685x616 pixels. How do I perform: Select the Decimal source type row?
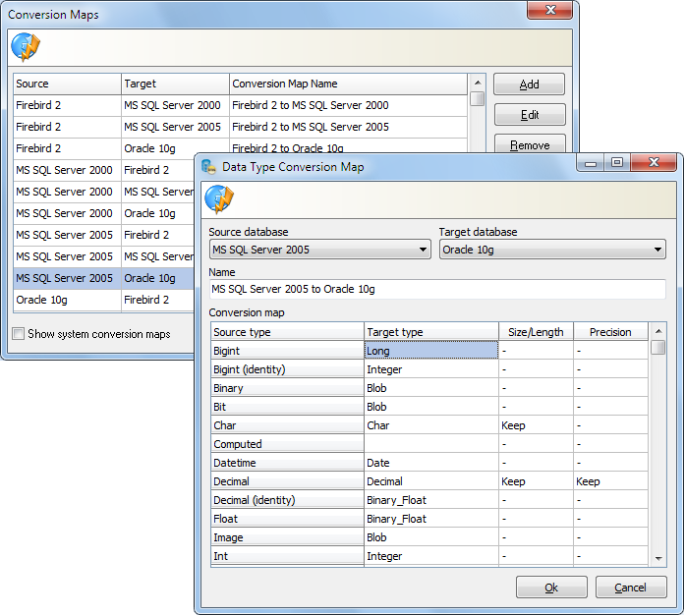pyautogui.click(x=286, y=481)
